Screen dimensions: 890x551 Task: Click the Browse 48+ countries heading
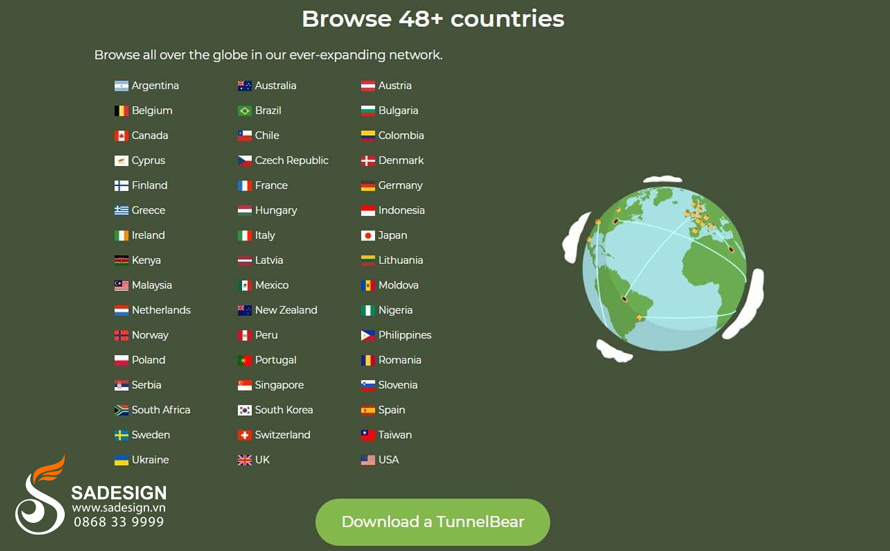(x=433, y=19)
